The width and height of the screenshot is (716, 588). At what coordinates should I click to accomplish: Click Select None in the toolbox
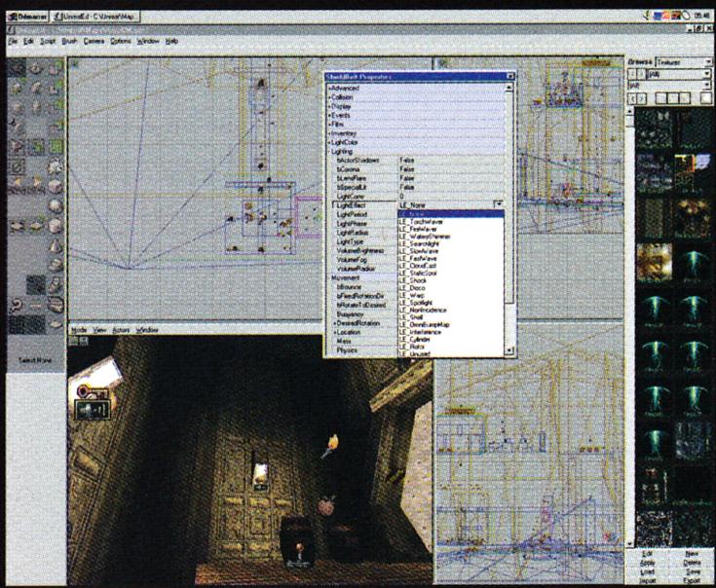point(35,360)
